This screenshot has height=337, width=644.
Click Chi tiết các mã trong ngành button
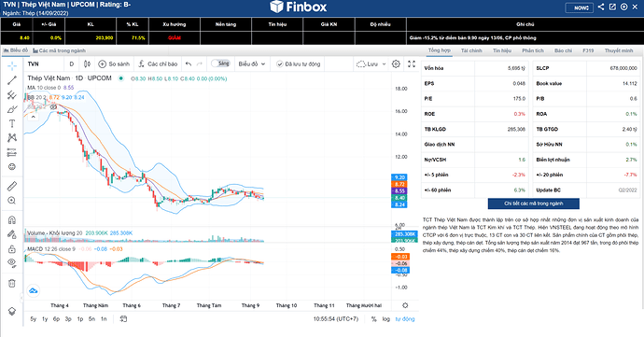click(534, 204)
